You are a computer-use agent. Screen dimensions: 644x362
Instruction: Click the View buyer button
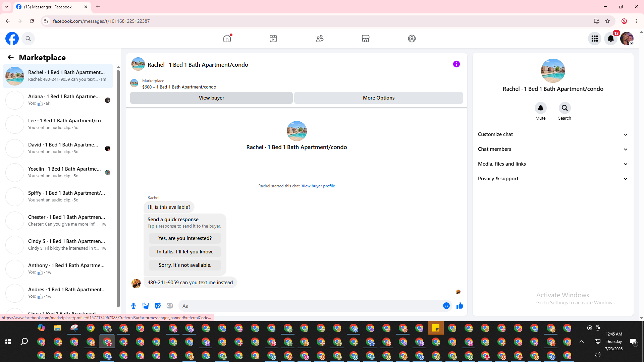coord(211,98)
